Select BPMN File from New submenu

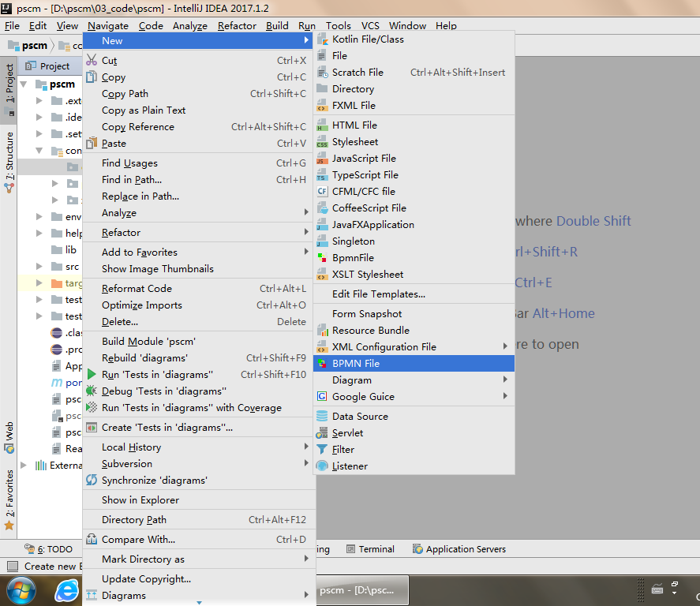[414, 363]
